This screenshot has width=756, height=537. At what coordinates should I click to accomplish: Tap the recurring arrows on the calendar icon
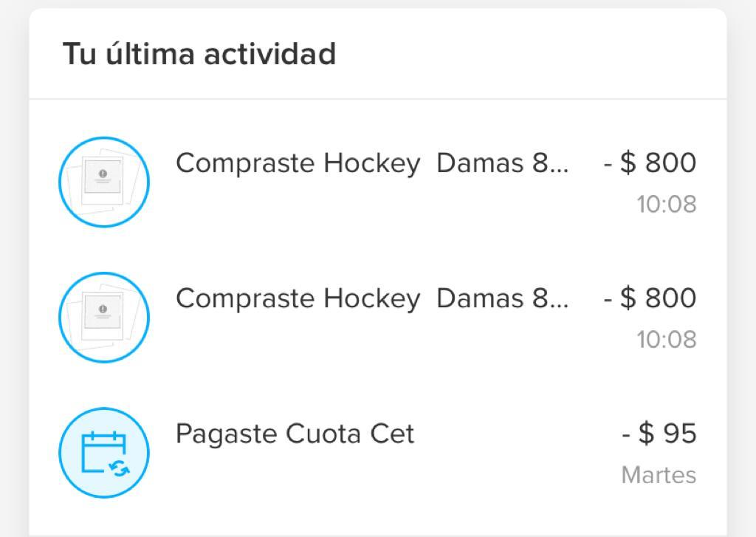click(118, 467)
